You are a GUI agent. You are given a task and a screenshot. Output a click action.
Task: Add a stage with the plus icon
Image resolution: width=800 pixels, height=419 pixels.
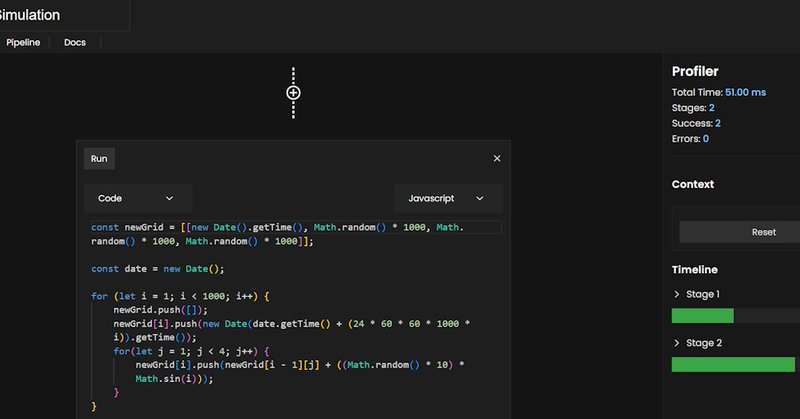[x=293, y=93]
